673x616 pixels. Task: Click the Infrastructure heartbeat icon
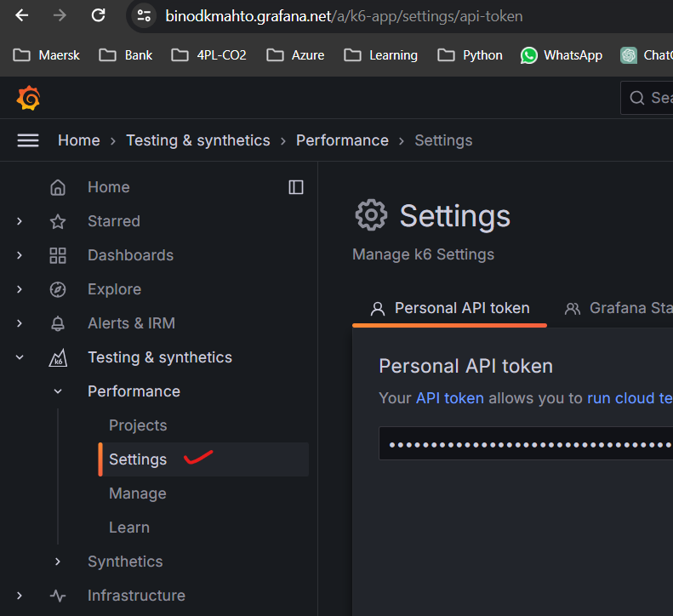click(58, 596)
